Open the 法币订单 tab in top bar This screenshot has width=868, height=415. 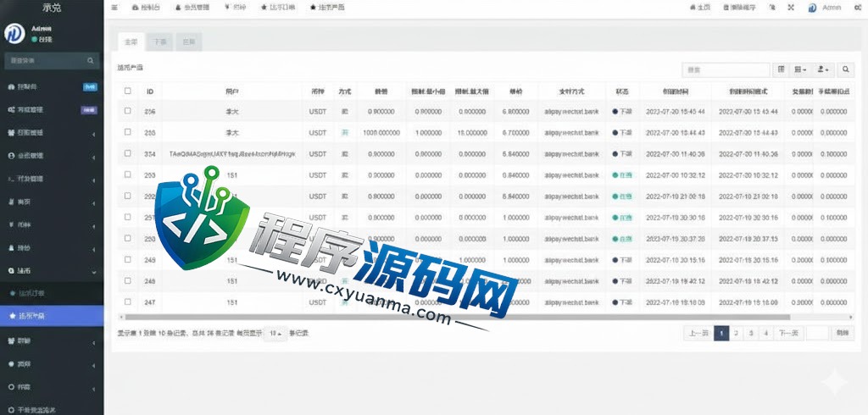pyautogui.click(x=278, y=8)
